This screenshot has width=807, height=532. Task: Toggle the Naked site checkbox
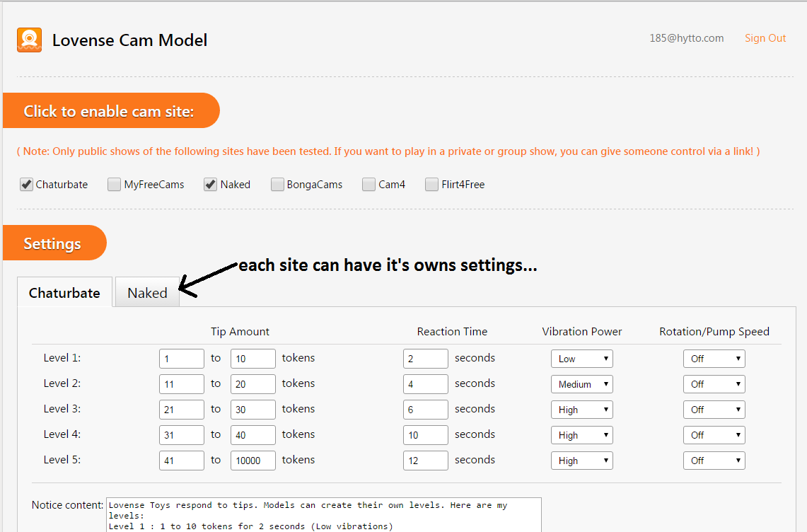(210, 185)
